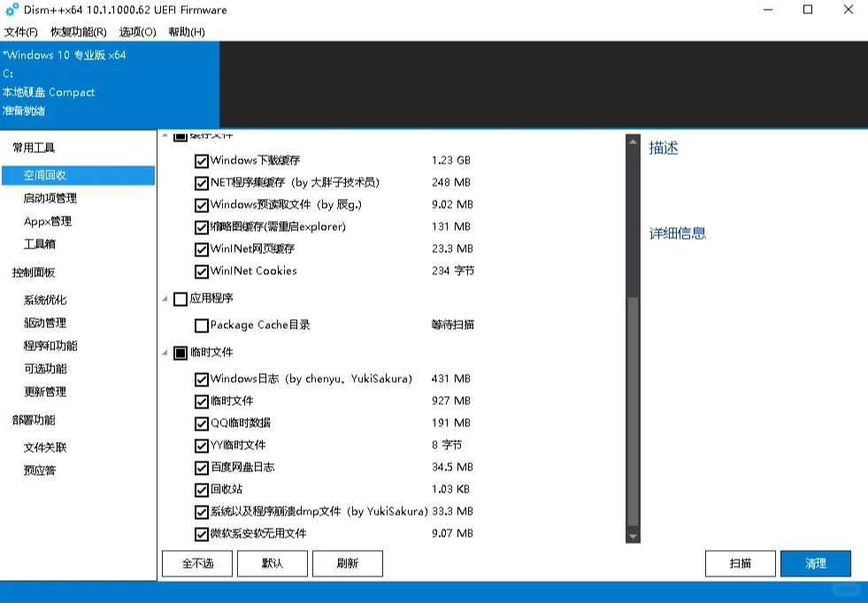Check the Package Cache目录 checkbox
868x603 pixels.
click(x=202, y=325)
